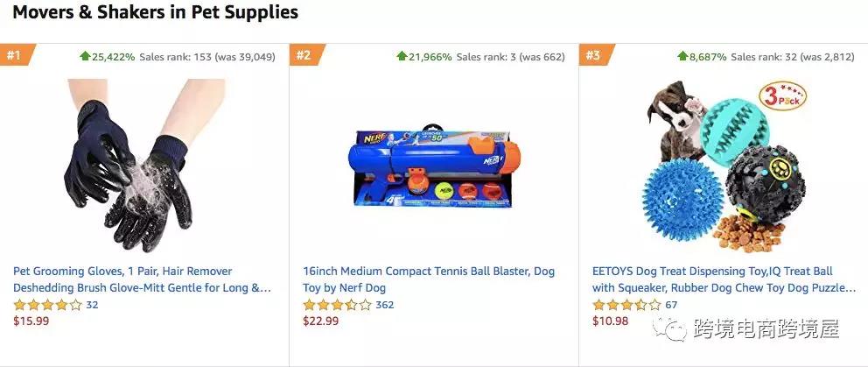Click the $15.99 price
The width and height of the screenshot is (868, 367).
tap(31, 321)
